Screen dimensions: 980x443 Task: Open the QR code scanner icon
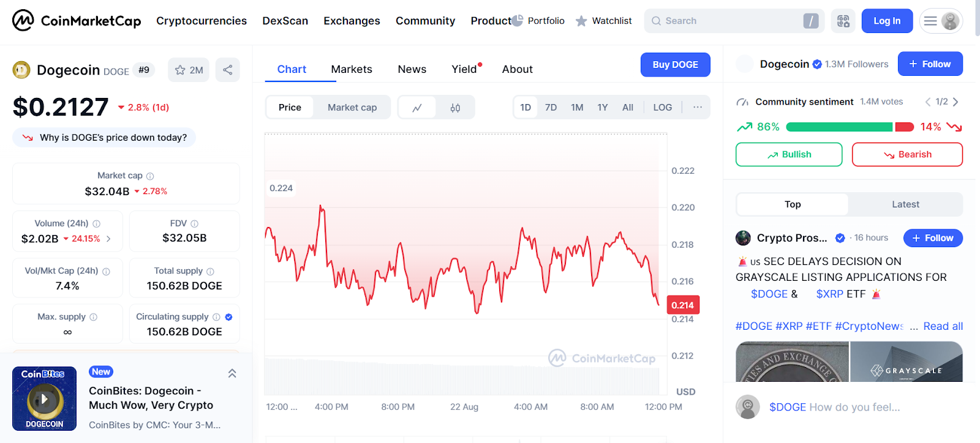pos(843,21)
